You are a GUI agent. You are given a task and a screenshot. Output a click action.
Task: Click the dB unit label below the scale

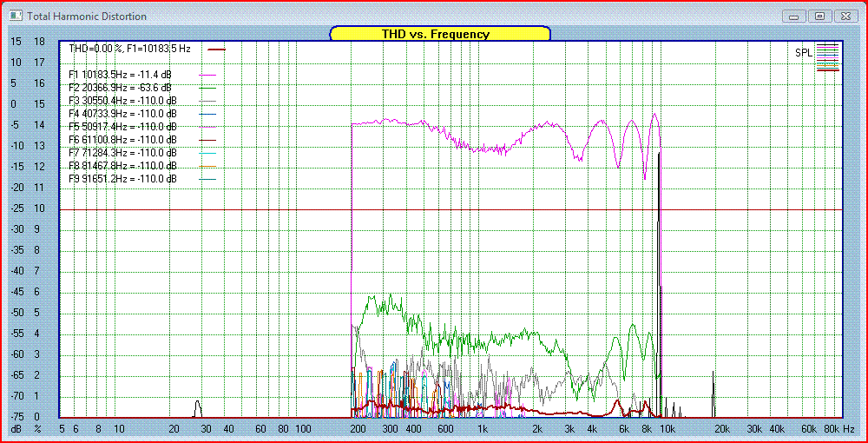(x=17, y=429)
